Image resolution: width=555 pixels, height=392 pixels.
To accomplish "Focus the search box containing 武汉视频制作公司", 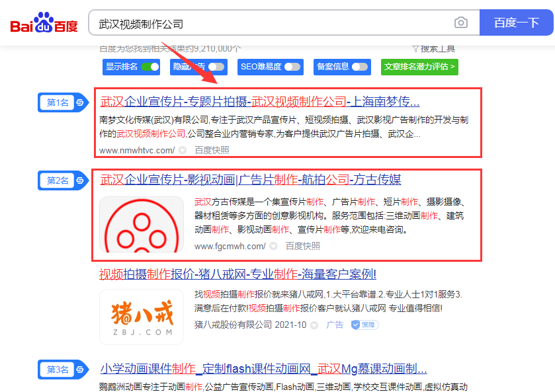I will pos(284,22).
